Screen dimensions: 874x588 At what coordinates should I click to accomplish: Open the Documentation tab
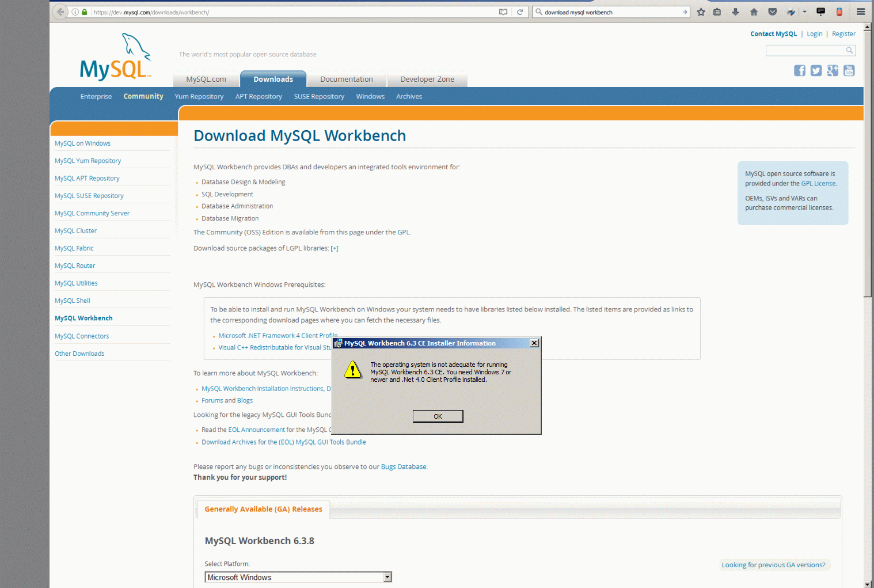click(347, 79)
